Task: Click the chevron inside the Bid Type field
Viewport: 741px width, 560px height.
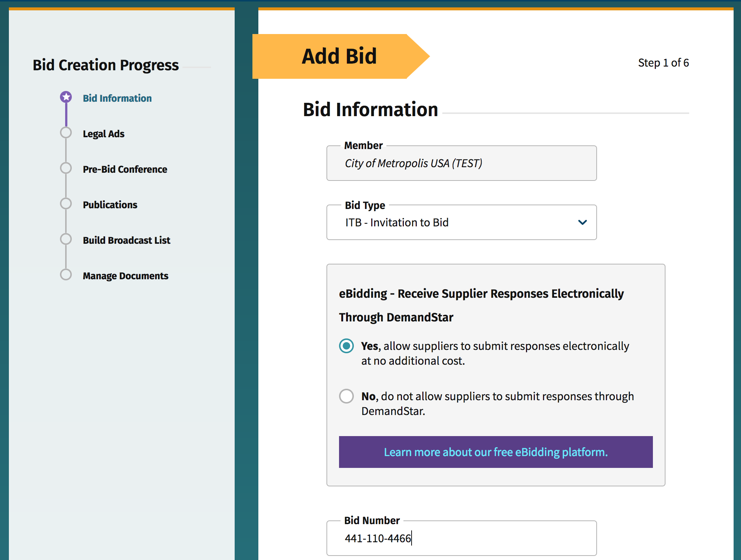Action: coord(582,222)
